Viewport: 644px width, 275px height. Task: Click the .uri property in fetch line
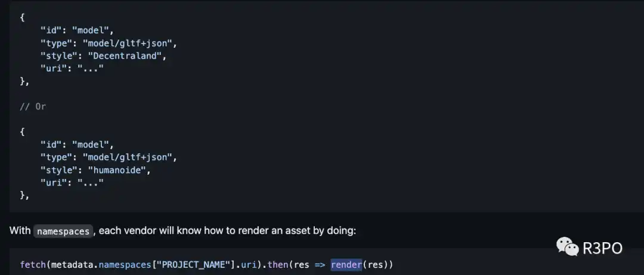click(x=246, y=264)
